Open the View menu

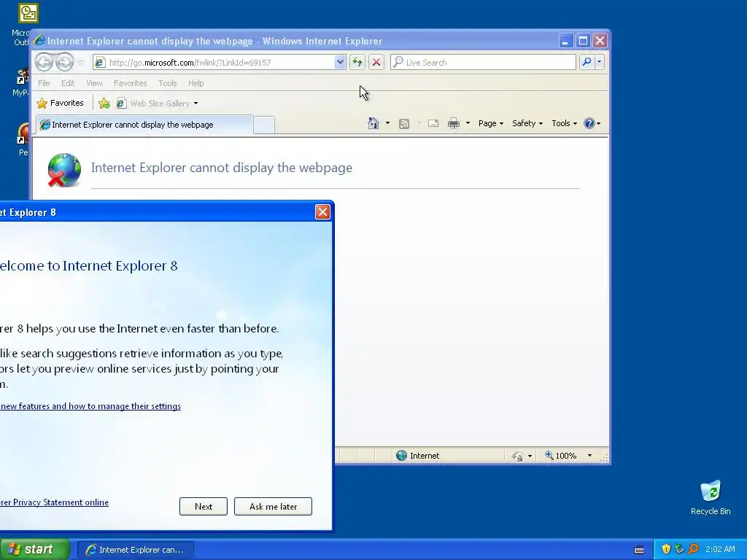tap(94, 83)
